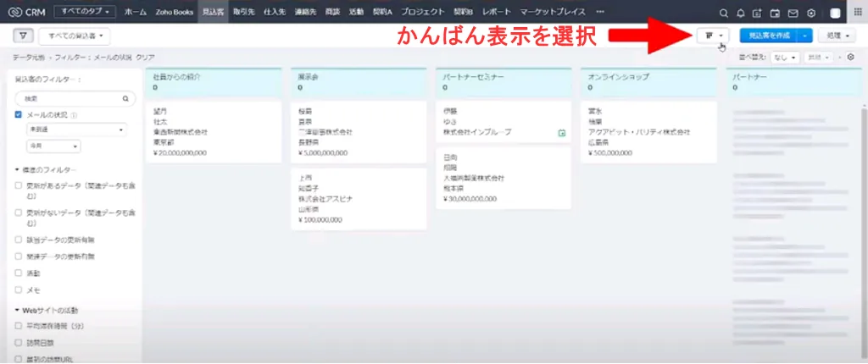Switch to the 商談 tab

click(332, 12)
